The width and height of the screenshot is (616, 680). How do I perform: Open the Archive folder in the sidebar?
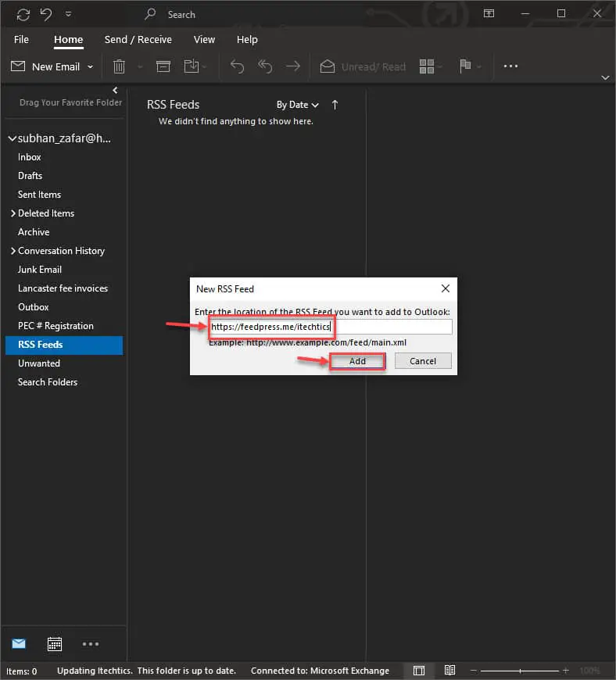point(34,232)
